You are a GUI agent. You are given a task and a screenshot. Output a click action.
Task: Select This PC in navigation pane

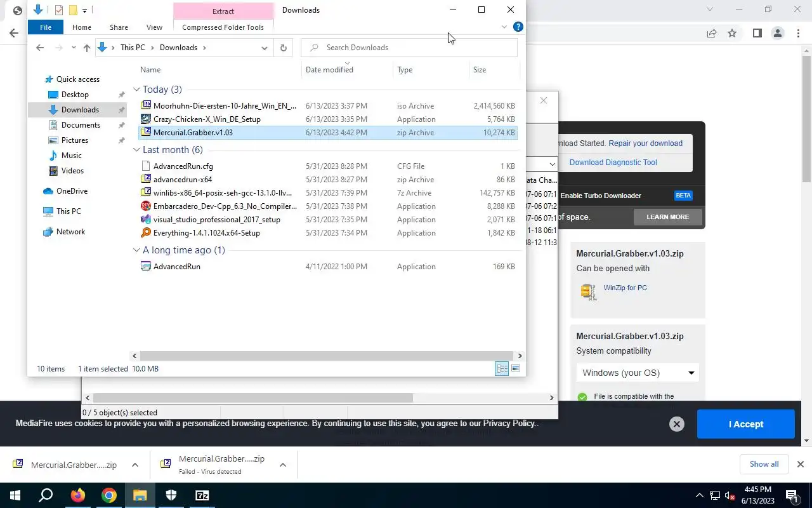click(69, 211)
